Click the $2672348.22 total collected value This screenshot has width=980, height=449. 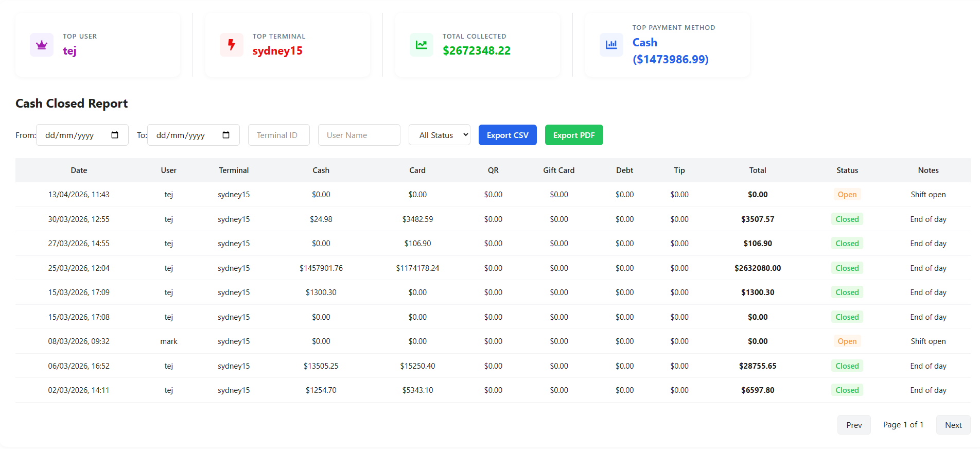(x=477, y=50)
